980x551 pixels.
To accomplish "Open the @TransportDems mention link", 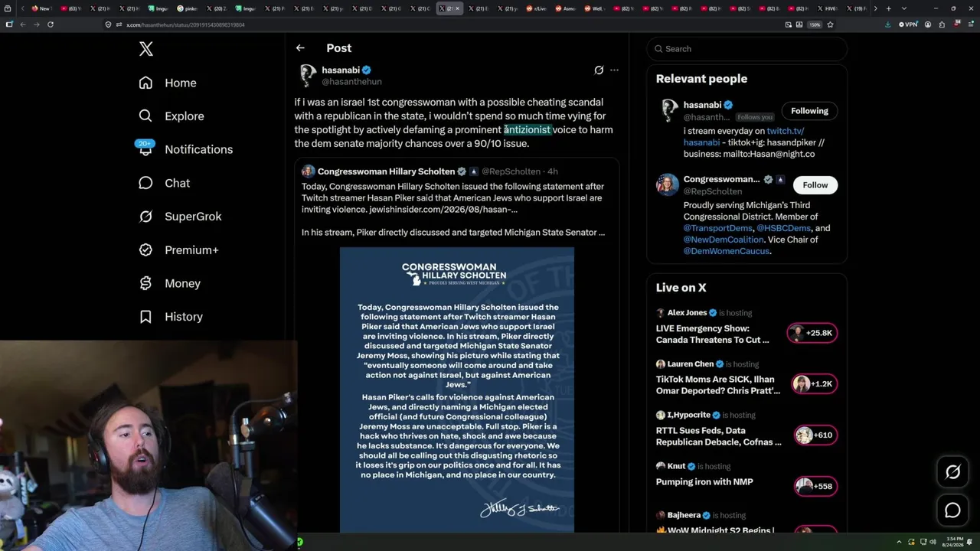I will (719, 228).
